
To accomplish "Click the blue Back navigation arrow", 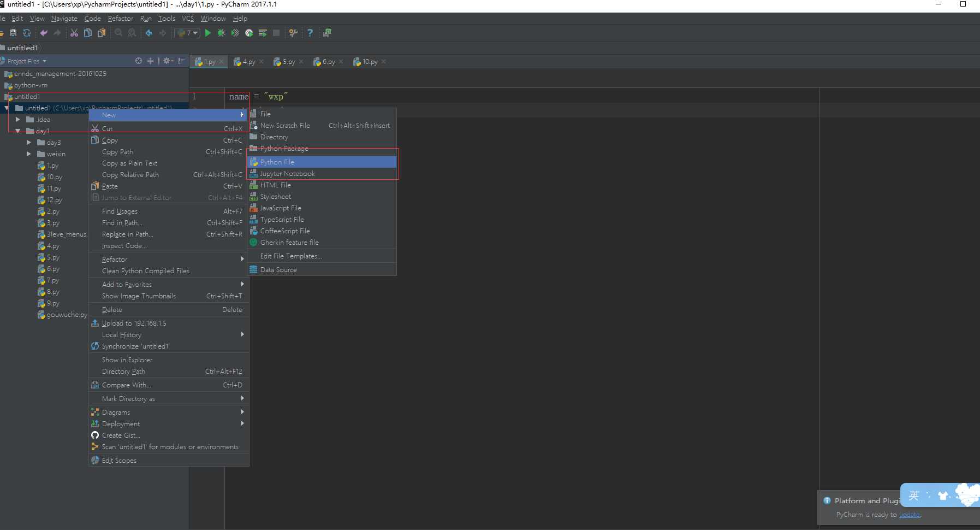I will pyautogui.click(x=149, y=33).
